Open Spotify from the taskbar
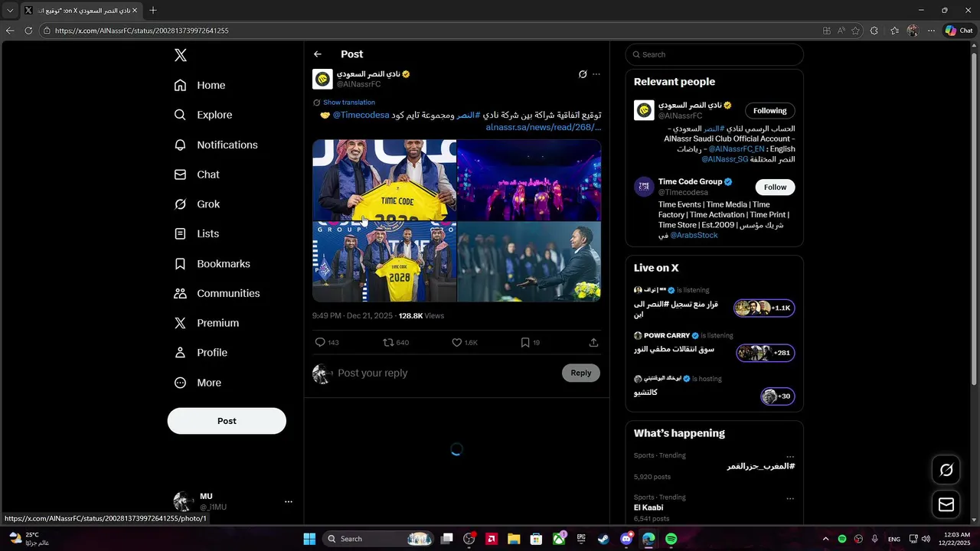The image size is (980, 551). pos(671,539)
